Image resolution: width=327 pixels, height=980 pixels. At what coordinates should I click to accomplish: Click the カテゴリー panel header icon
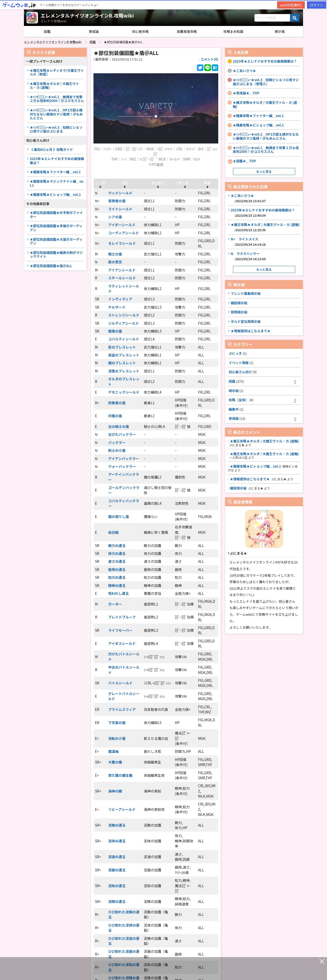point(229,344)
